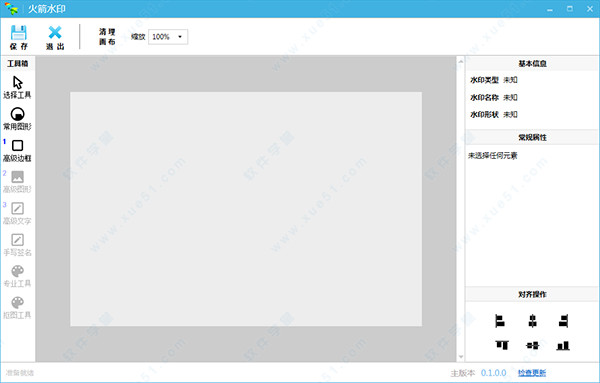Close the 火箭水印 window

(590, 8)
